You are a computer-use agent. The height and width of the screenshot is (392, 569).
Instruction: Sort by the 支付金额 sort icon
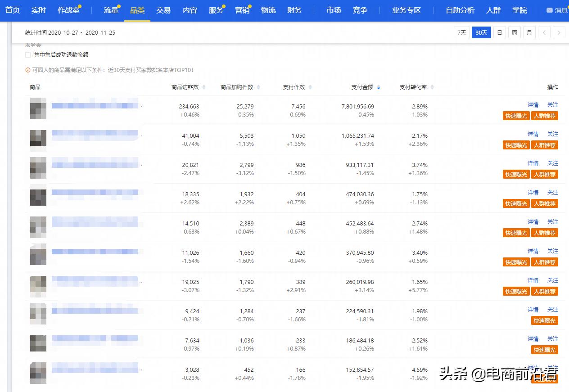378,87
